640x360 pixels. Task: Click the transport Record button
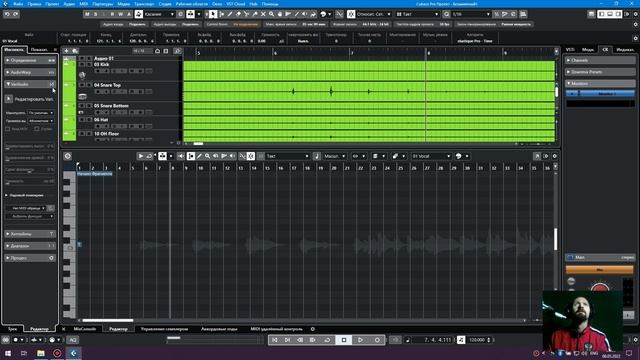click(377, 340)
